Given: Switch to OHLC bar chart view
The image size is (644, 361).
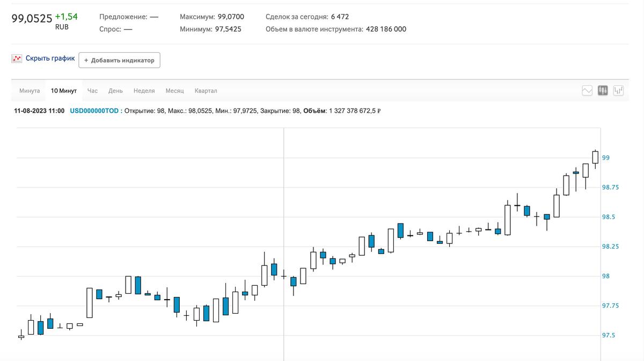Looking at the screenshot, I should 618,91.
